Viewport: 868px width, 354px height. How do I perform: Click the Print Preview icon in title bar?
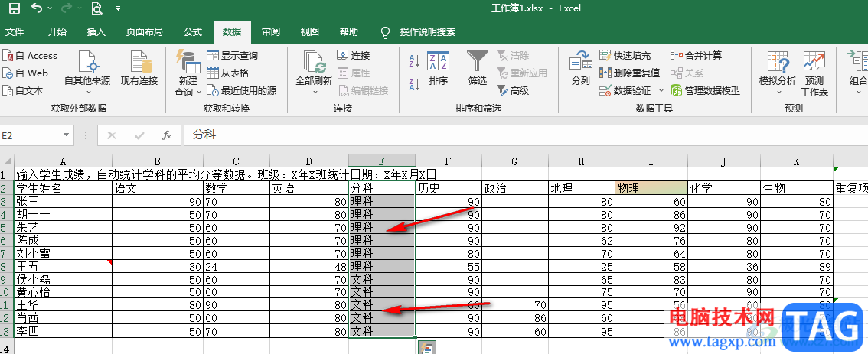pyautogui.click(x=97, y=8)
